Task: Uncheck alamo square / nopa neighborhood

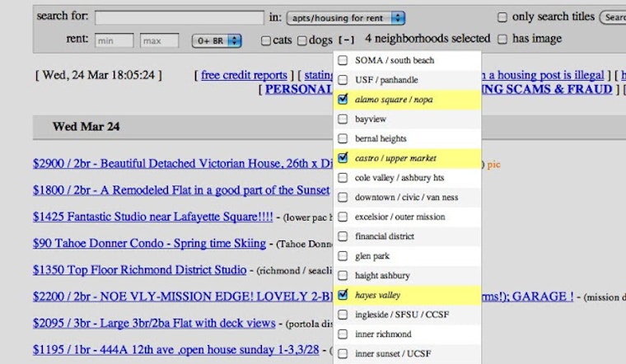Action: click(343, 99)
